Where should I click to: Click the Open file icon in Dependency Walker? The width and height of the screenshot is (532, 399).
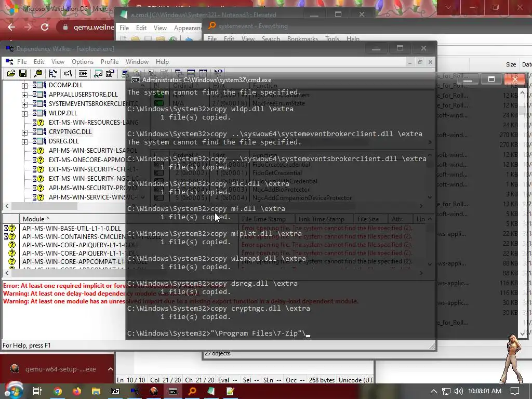pos(11,73)
